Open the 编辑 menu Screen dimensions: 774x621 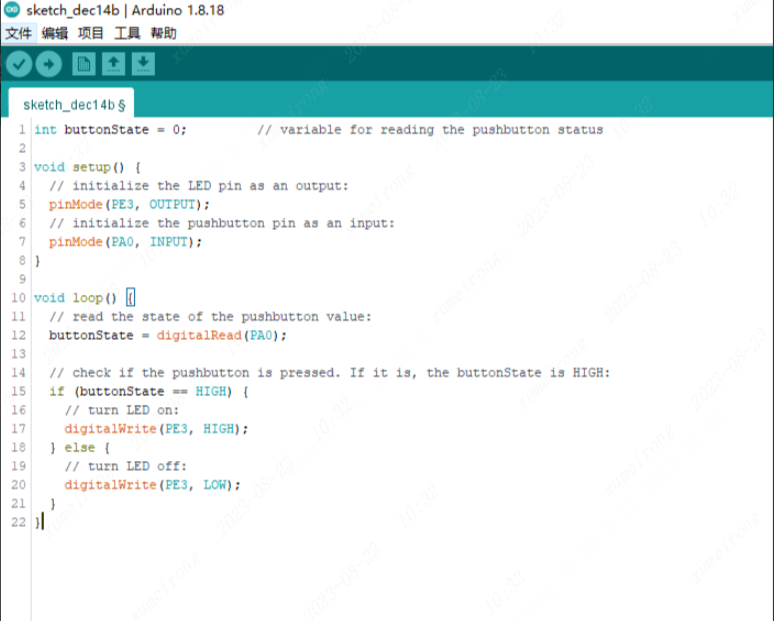(x=55, y=33)
